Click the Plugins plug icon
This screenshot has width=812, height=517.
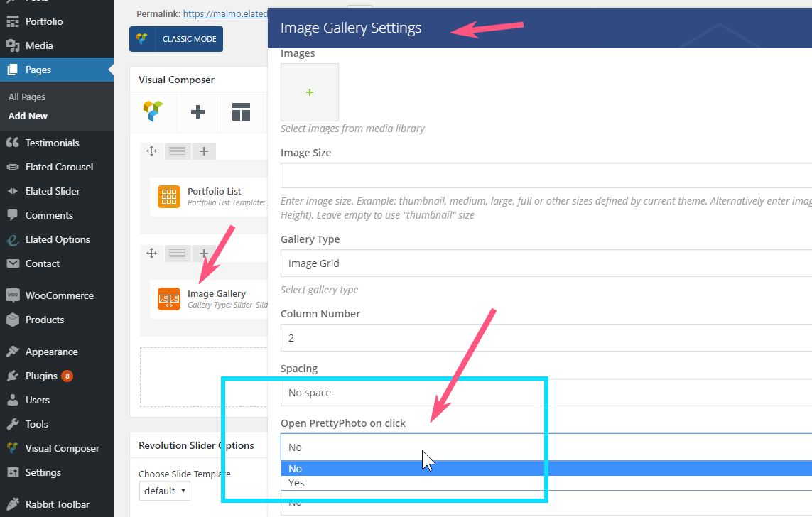tap(12, 376)
